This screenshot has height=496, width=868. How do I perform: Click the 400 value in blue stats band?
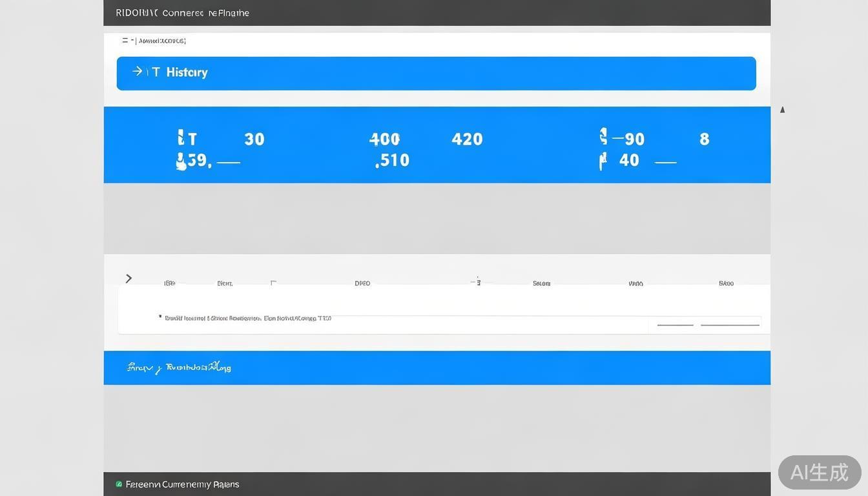point(384,139)
